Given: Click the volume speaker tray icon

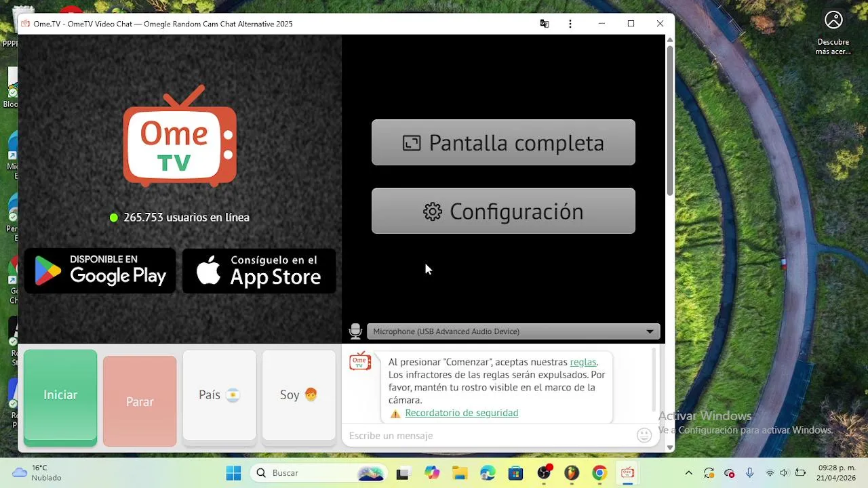Looking at the screenshot, I should 785,473.
